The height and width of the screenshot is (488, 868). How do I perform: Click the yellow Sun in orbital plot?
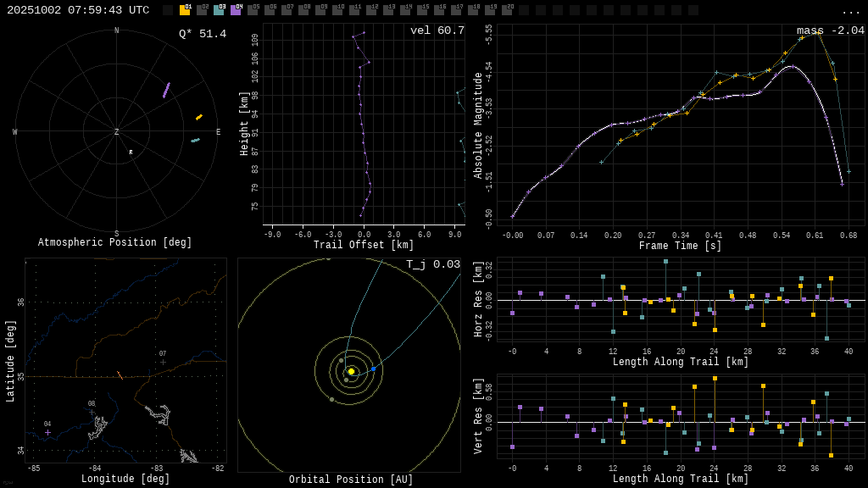coord(351,371)
